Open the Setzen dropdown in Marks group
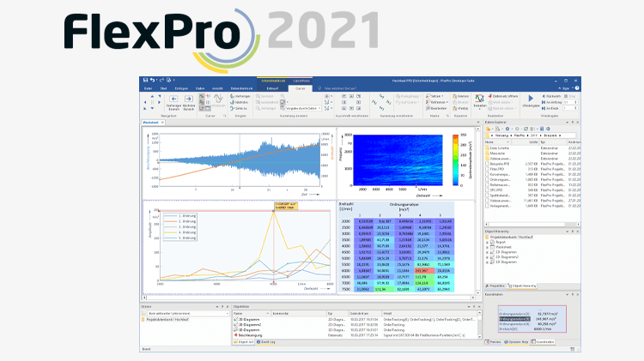Screen dimensions: 644x361 pyautogui.click(x=436, y=96)
